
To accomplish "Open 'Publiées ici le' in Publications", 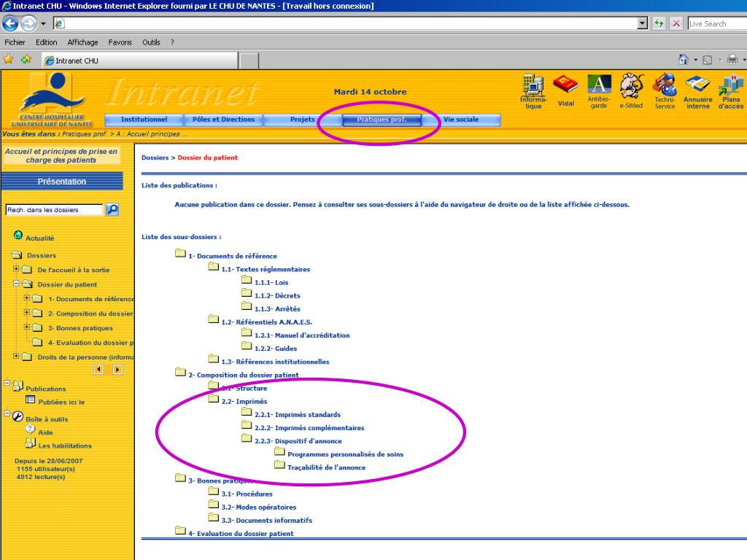I will coord(61,402).
